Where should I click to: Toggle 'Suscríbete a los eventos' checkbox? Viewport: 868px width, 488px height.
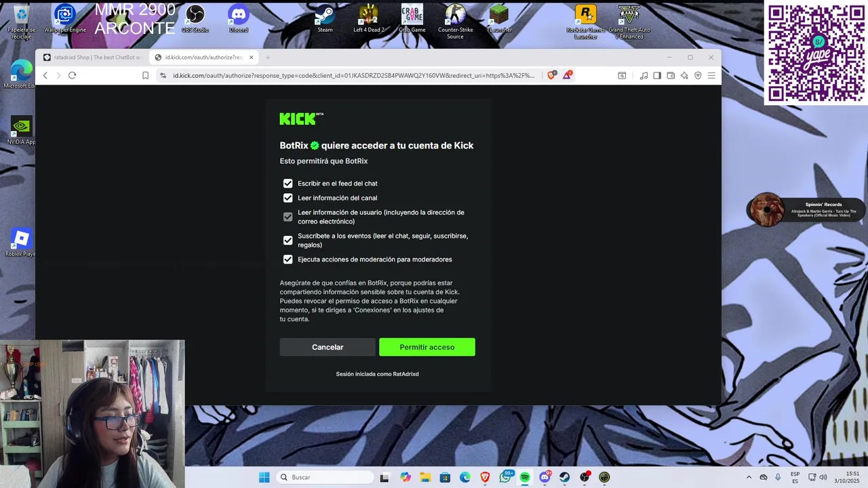click(x=288, y=241)
